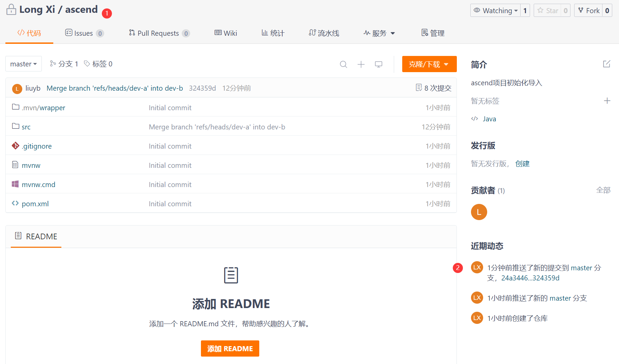Fork the repository
Image resolution: width=619 pixels, height=364 pixels.
(x=589, y=10)
